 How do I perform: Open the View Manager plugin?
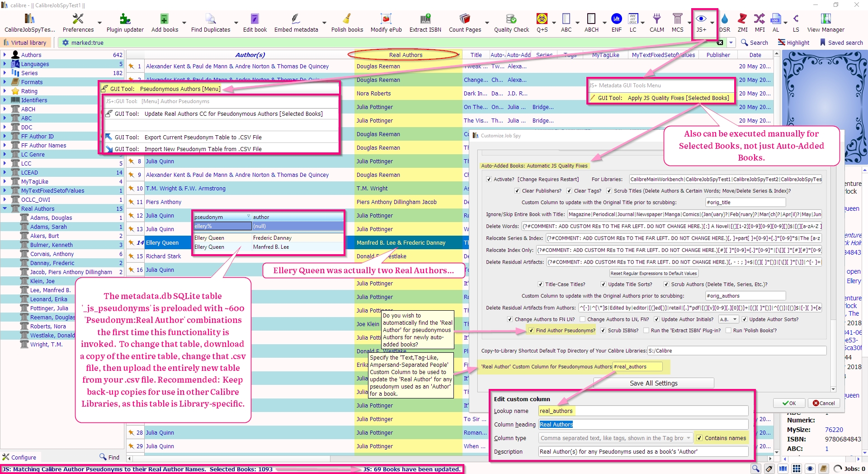[x=826, y=23]
